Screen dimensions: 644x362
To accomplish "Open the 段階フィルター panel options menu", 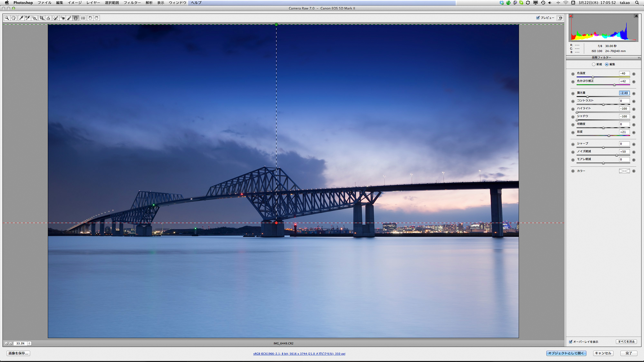I will (639, 58).
